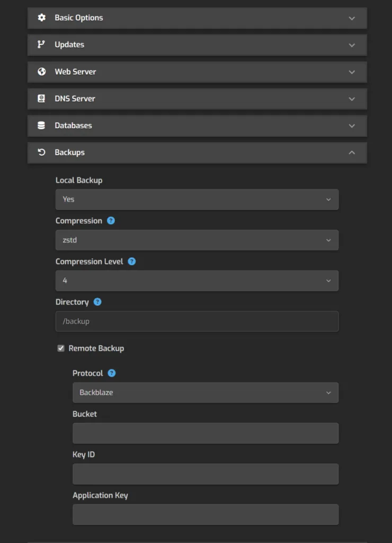
Task: Expand the Web Server section chevron
Action: coord(352,72)
